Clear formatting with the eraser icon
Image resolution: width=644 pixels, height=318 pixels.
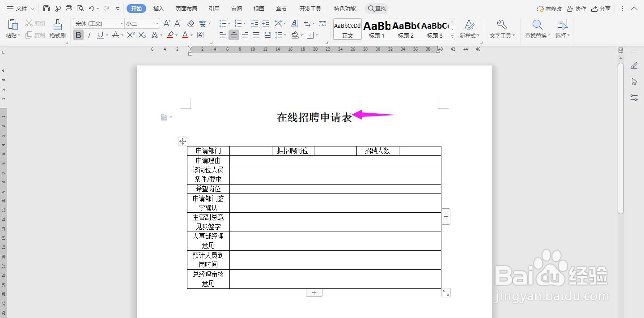click(191, 23)
